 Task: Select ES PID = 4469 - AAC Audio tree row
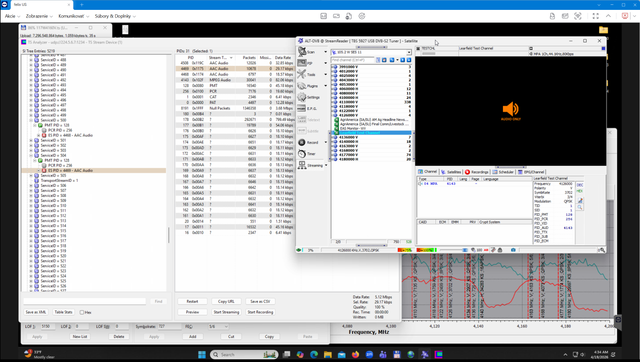[x=94, y=171]
